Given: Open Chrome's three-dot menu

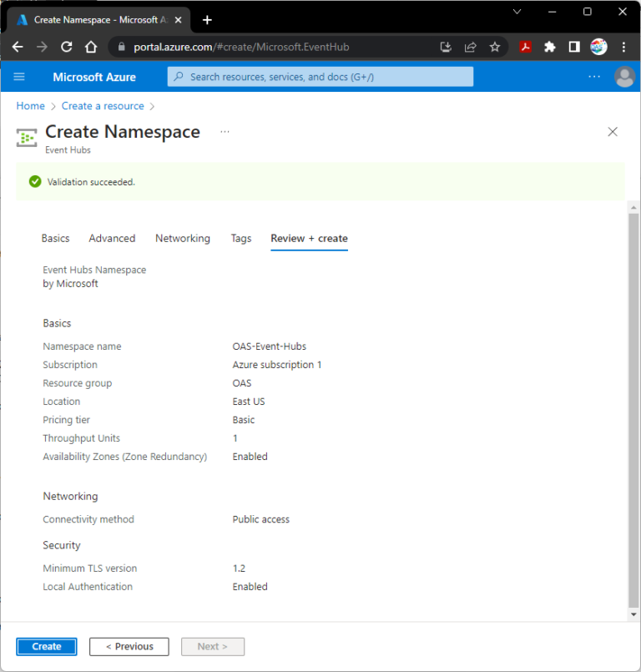Looking at the screenshot, I should (623, 48).
